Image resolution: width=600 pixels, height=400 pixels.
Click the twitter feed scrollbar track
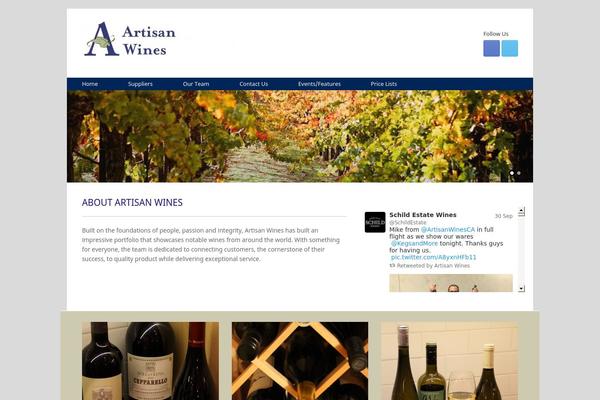coord(521,250)
